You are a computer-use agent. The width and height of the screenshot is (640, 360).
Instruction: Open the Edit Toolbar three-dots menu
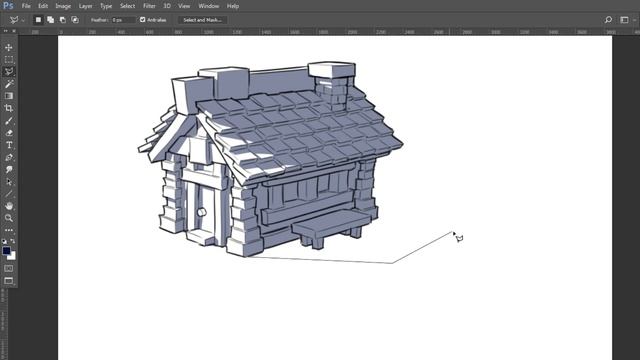point(9,230)
